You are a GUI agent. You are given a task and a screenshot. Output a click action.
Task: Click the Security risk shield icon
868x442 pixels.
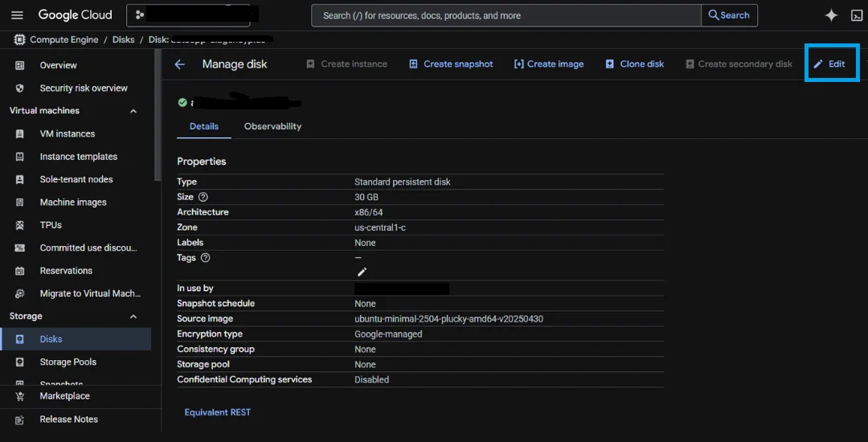pos(20,88)
